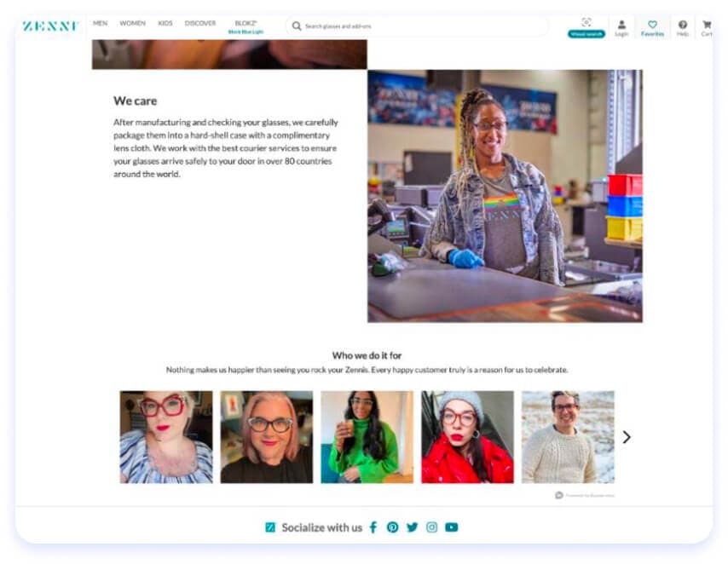728x564 pixels.
Task: Open the WOMEN menu
Action: click(132, 23)
